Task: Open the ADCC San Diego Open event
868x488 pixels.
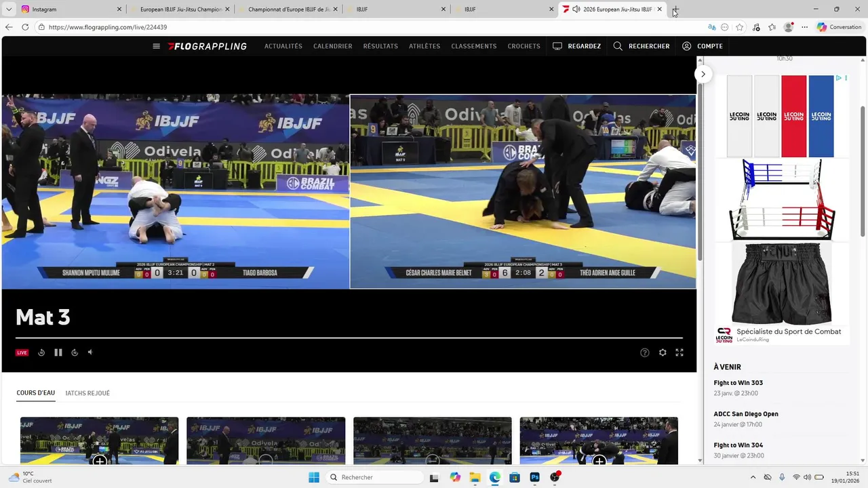Action: [746, 414]
